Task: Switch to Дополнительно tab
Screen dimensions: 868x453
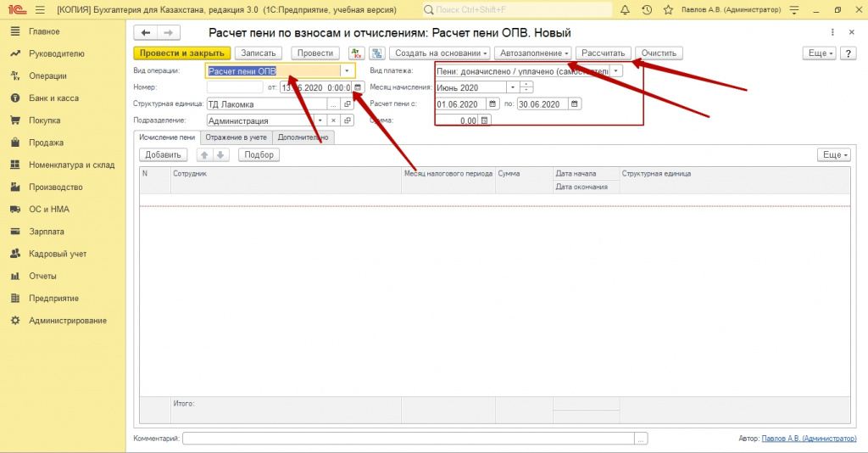Action: [303, 137]
